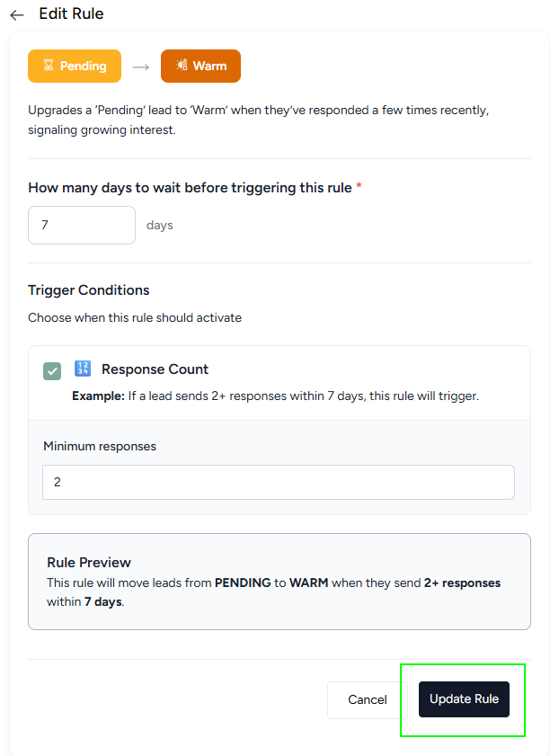Select the Warm status label text
Screen dimensions: 550x756
pyautogui.click(x=210, y=66)
